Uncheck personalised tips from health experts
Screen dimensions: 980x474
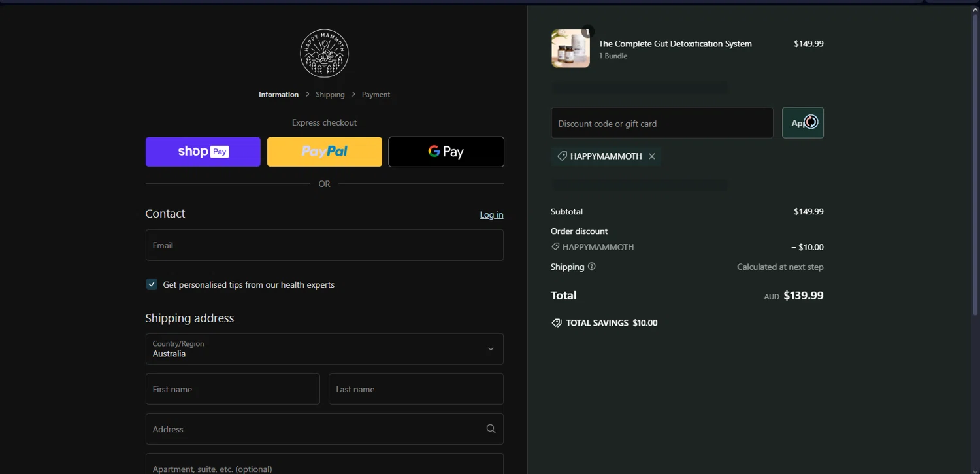pos(152,284)
